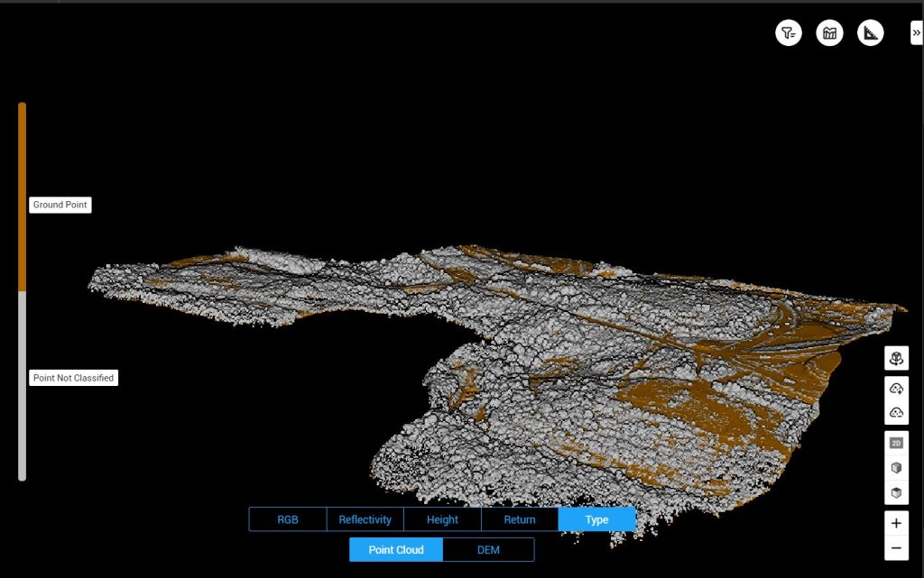Image resolution: width=924 pixels, height=578 pixels.
Task: Click the 3D rotate view icon
Action: coord(896,358)
